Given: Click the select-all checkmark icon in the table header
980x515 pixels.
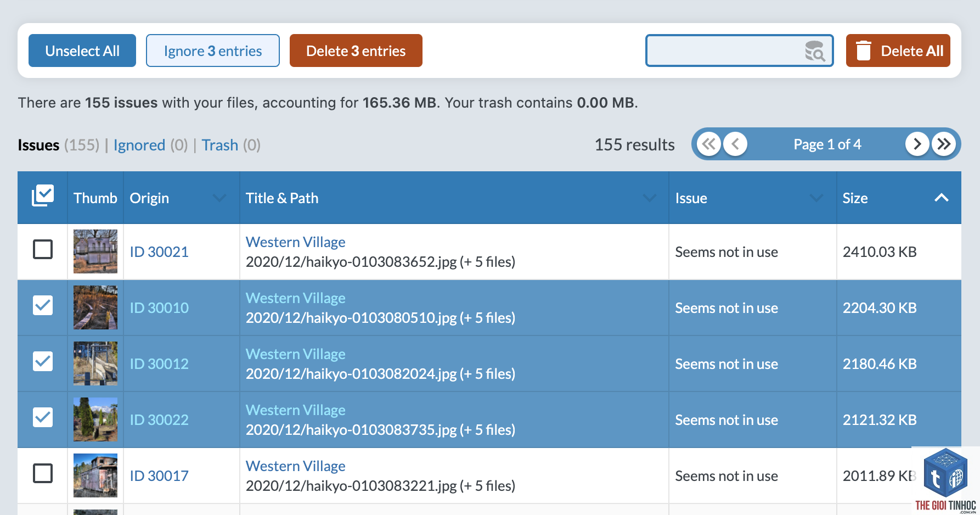Looking at the screenshot, I should click(x=43, y=196).
